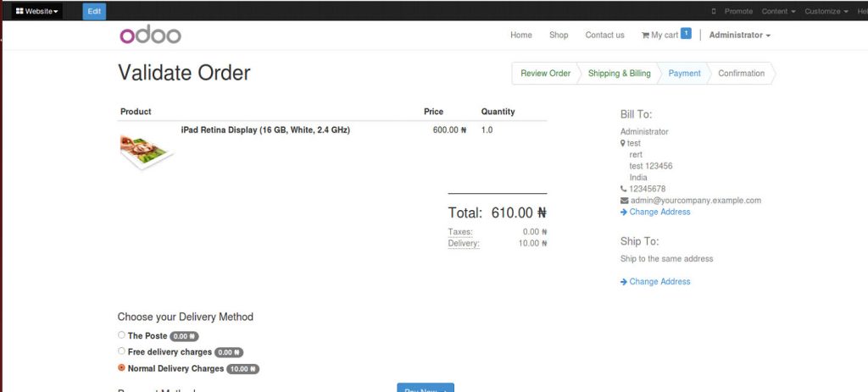The image size is (868, 392).
Task: Click Change Address under Bill To
Action: pos(659,212)
